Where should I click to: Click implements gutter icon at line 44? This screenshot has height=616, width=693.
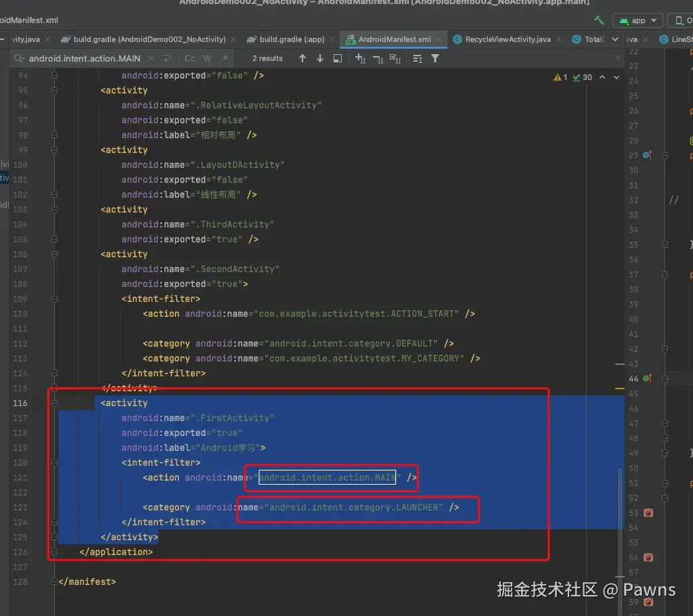[648, 378]
